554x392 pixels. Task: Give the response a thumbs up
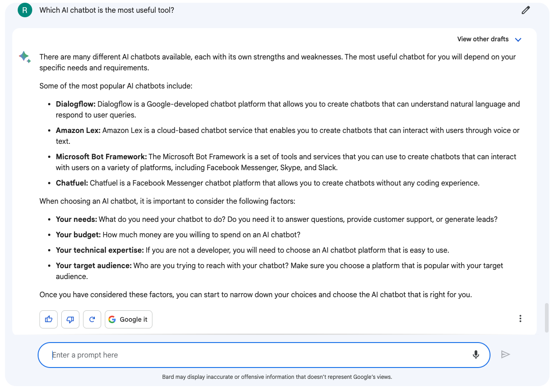49,319
